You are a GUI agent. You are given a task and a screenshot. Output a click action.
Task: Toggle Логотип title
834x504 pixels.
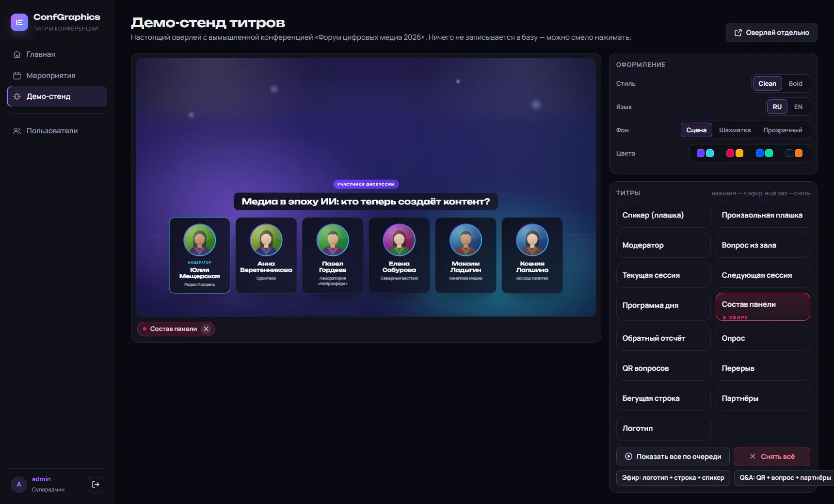663,428
